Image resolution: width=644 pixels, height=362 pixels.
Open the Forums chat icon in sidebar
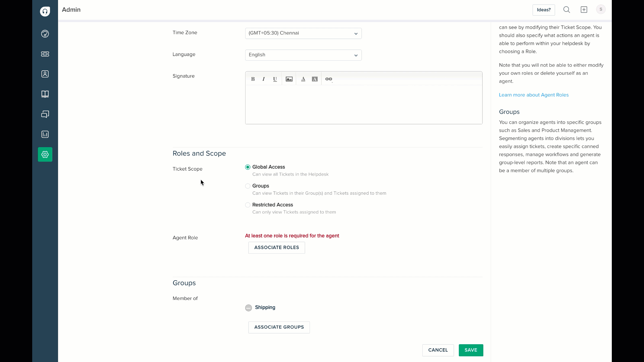coord(45,114)
